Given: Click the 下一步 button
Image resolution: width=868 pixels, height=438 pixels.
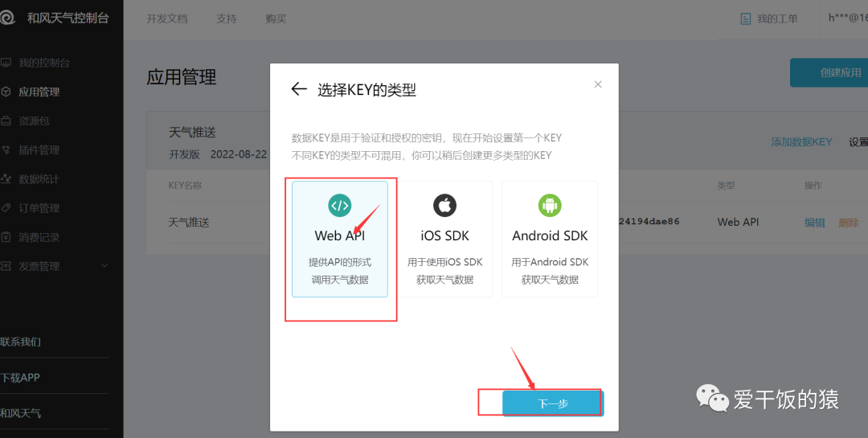Looking at the screenshot, I should click(553, 403).
